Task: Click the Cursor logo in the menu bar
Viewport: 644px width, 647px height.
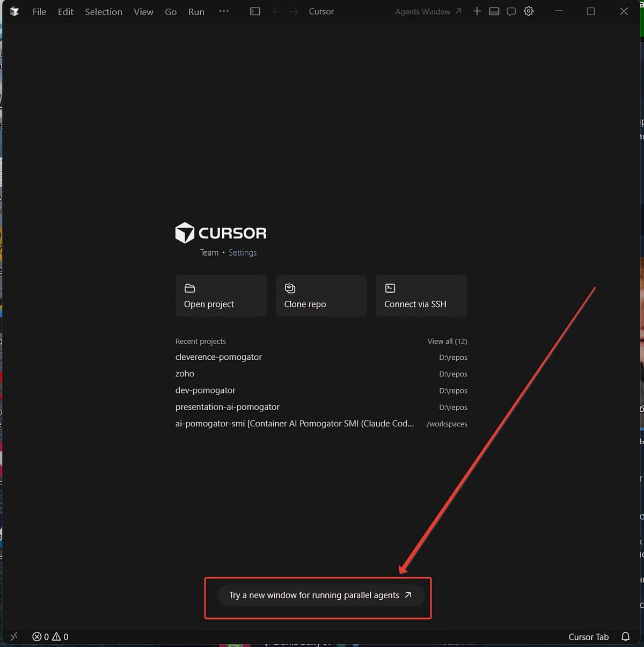Action: coord(14,11)
